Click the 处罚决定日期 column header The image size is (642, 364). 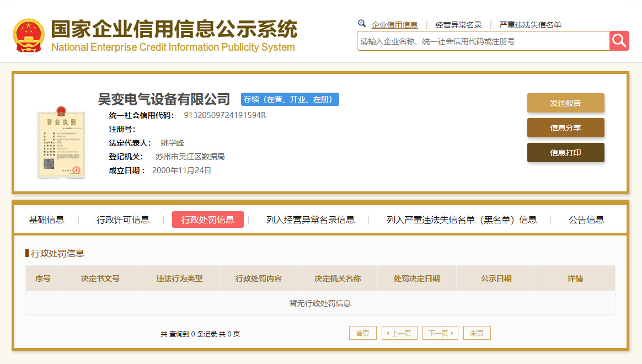pyautogui.click(x=417, y=279)
